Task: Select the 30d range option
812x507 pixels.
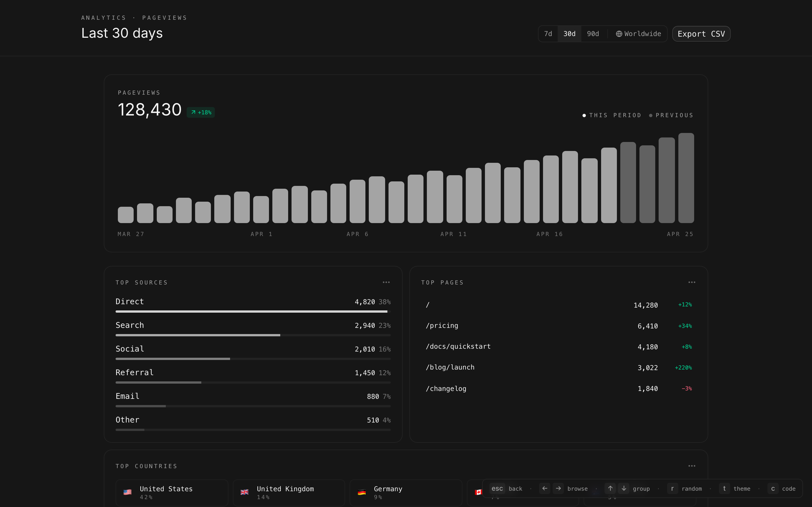Action: tap(569, 34)
